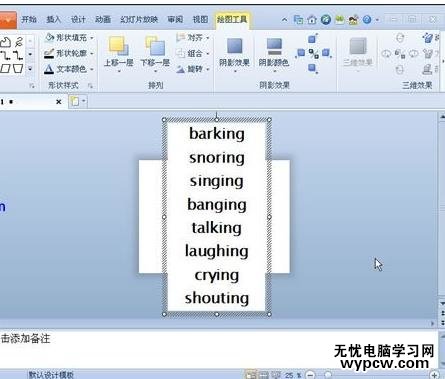This screenshot has height=379, width=445.
Task: Open the 审阅 tab
Action: tap(175, 20)
